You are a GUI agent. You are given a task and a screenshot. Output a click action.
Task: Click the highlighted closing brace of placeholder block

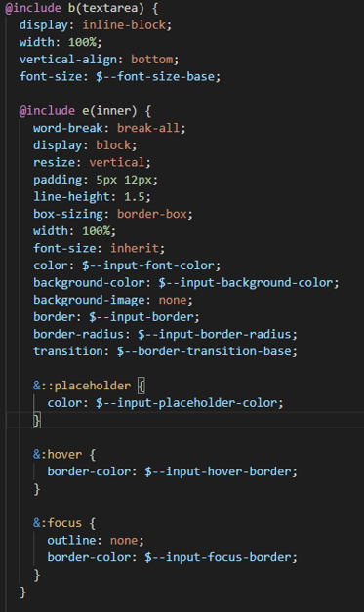coord(37,420)
